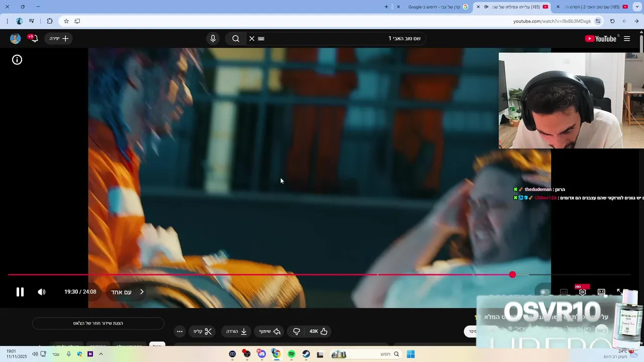This screenshot has width=644, height=362.
Task: Open the create 'יצירה' button
Action: [59, 39]
